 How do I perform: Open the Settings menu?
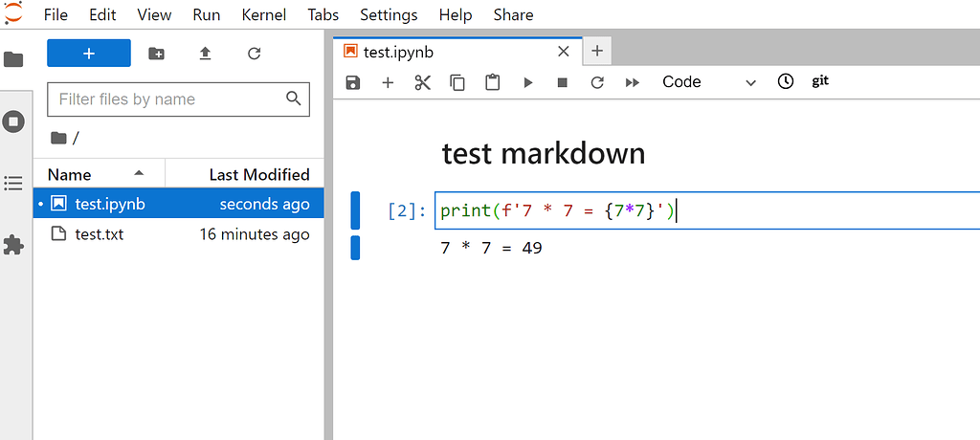389,15
